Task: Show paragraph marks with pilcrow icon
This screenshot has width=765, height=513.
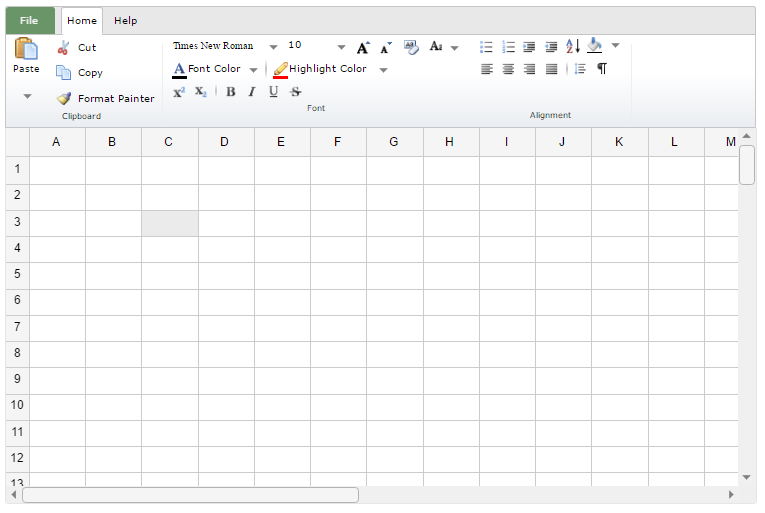Action: click(x=602, y=69)
